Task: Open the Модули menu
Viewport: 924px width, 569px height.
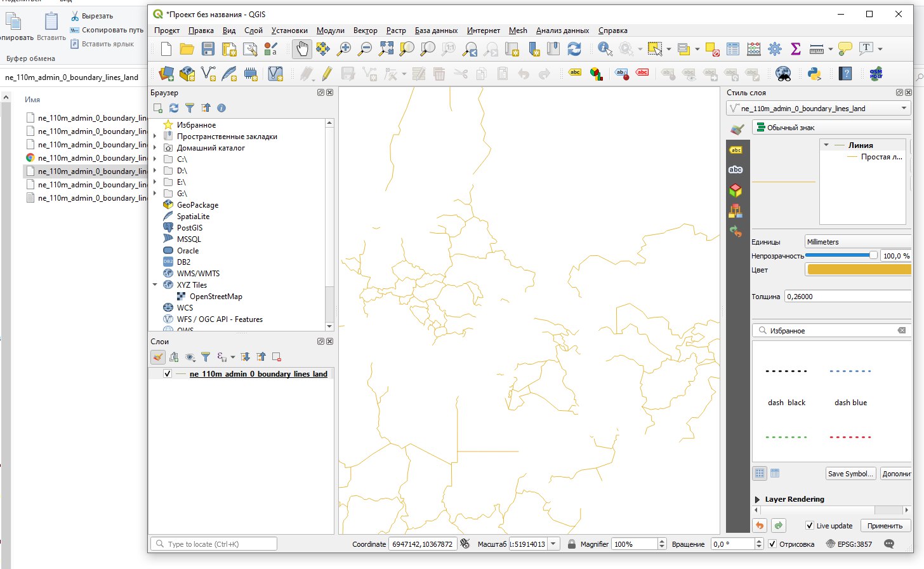Action: (331, 30)
